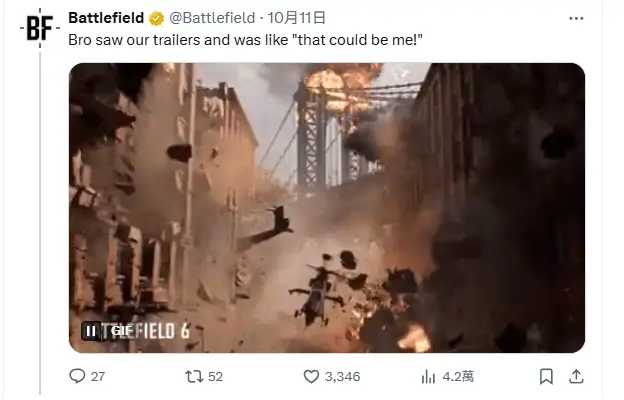
Task: Open the Battlefield display name link
Action: coord(106,18)
